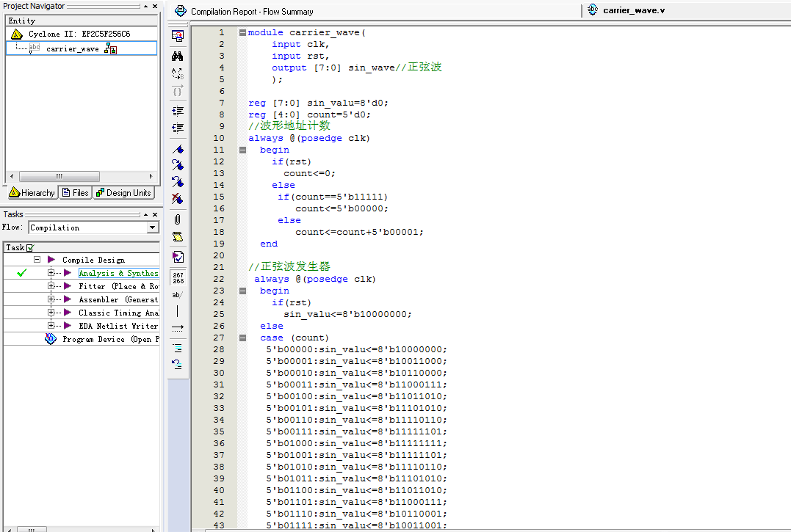Click the toggle bookmark flag icon
The image size is (791, 532).
point(177,149)
